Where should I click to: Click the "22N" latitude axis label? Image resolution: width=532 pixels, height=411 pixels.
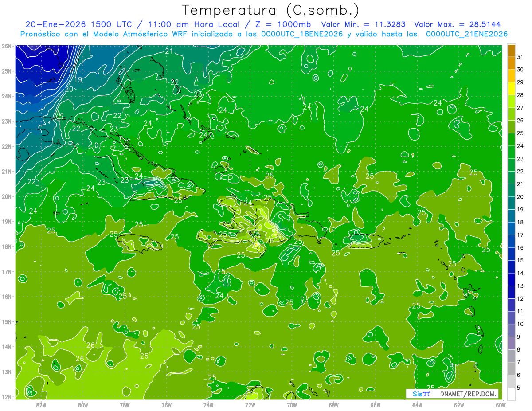pos(6,146)
